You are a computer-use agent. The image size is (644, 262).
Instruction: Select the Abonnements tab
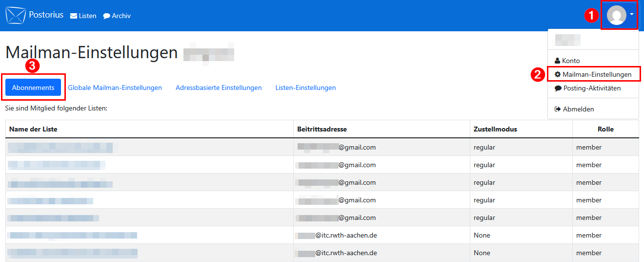pyautogui.click(x=33, y=87)
